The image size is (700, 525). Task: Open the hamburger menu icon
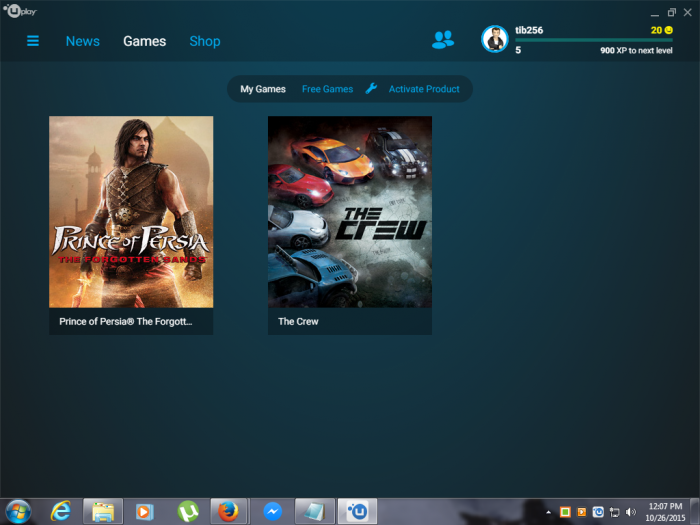(x=33, y=41)
